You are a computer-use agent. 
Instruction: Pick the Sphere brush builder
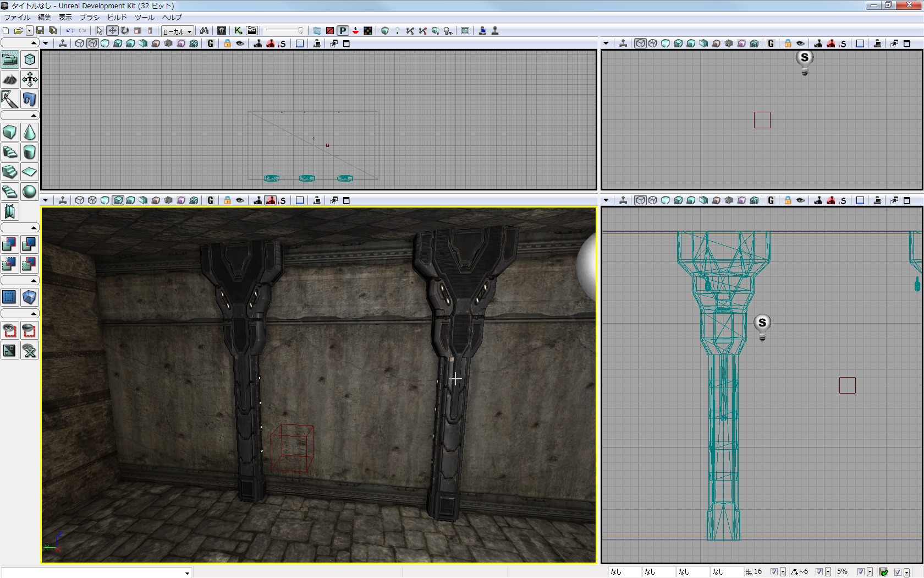pos(30,192)
